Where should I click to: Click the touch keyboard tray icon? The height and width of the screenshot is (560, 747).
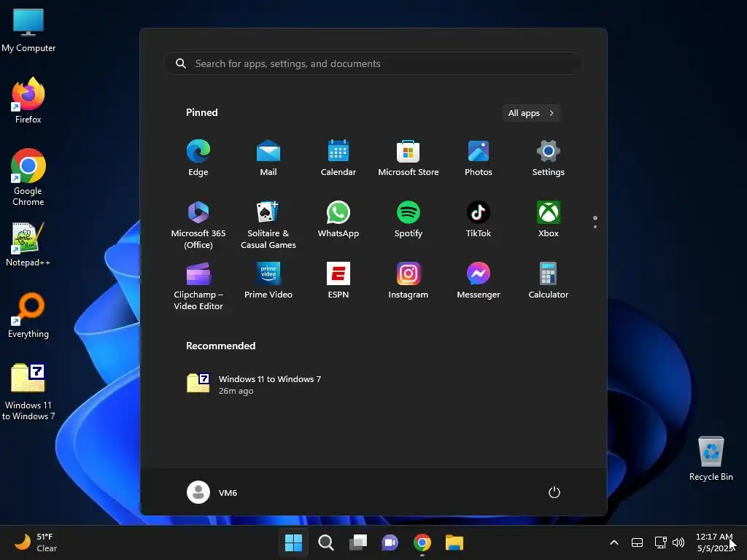[637, 542]
